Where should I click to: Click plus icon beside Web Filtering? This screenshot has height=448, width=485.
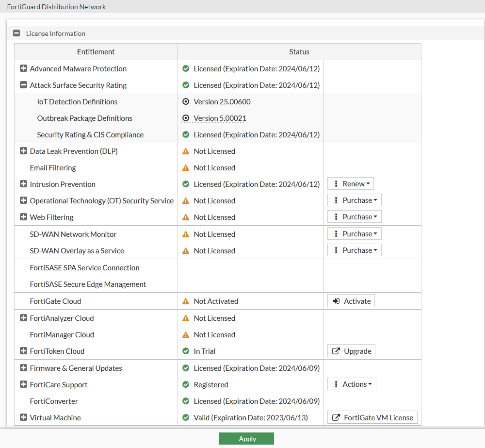click(x=23, y=217)
